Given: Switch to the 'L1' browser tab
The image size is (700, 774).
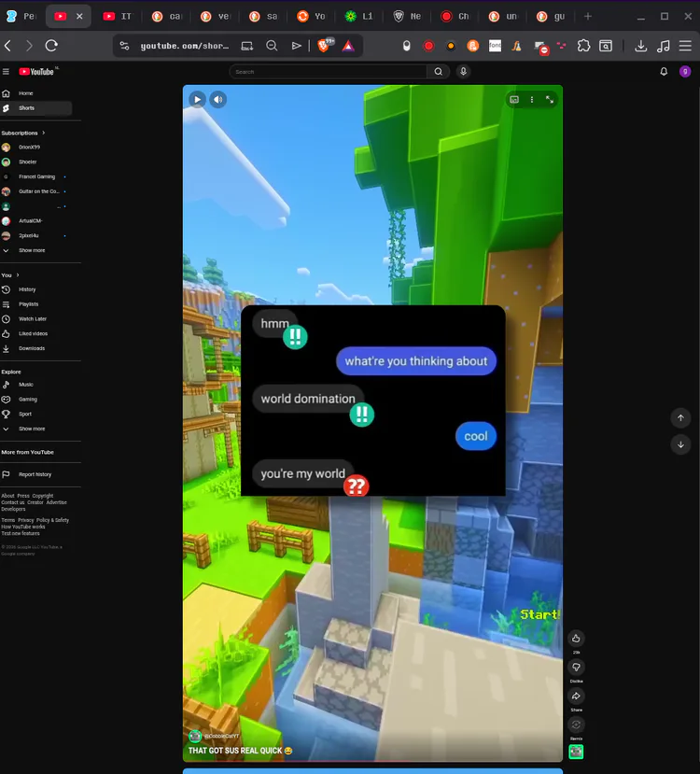Looking at the screenshot, I should [359, 16].
